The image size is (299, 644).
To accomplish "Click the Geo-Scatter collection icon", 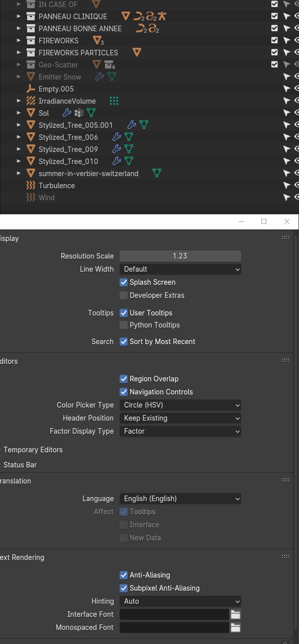I will (31, 64).
